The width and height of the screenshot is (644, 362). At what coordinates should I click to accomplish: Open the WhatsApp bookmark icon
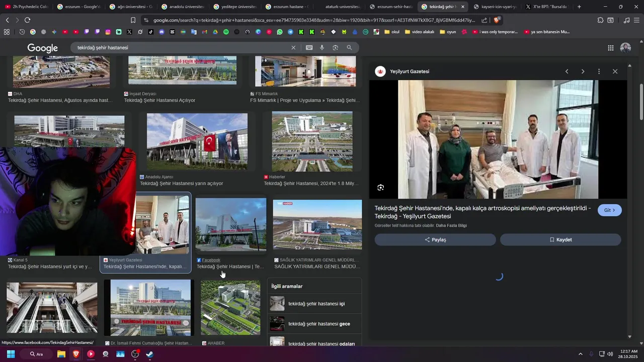(280, 32)
